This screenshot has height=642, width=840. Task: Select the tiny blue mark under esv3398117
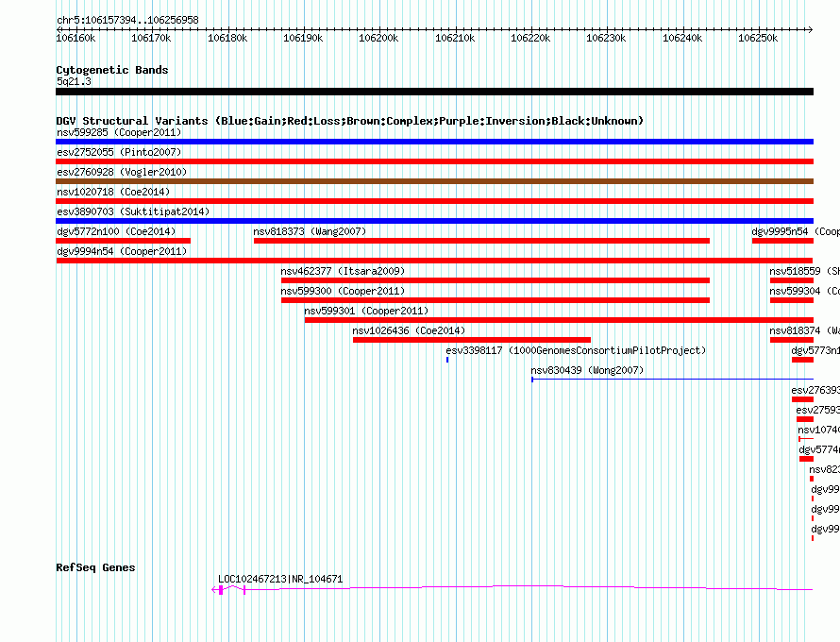click(447, 360)
